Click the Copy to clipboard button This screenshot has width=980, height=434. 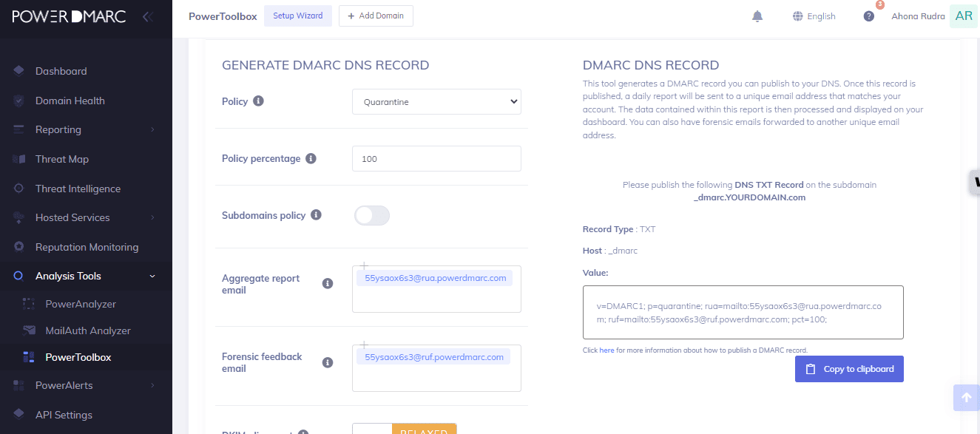849,369
